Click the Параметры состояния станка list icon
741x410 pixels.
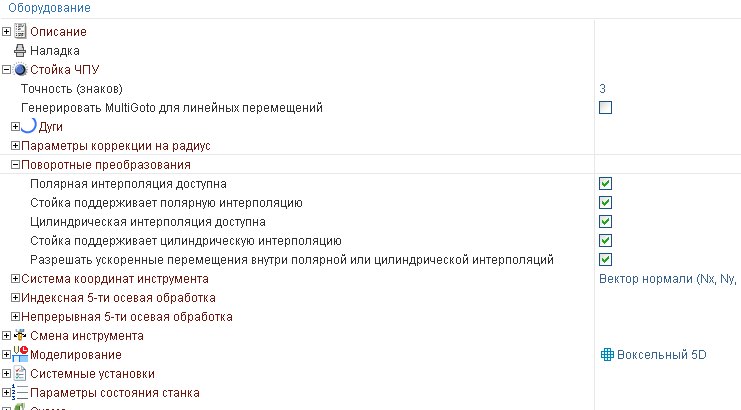tap(20, 392)
